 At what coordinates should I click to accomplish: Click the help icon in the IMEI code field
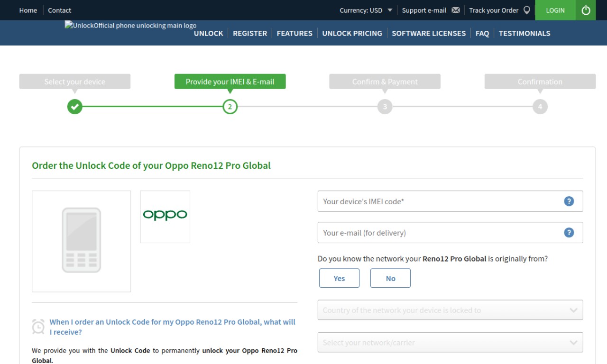[569, 201]
